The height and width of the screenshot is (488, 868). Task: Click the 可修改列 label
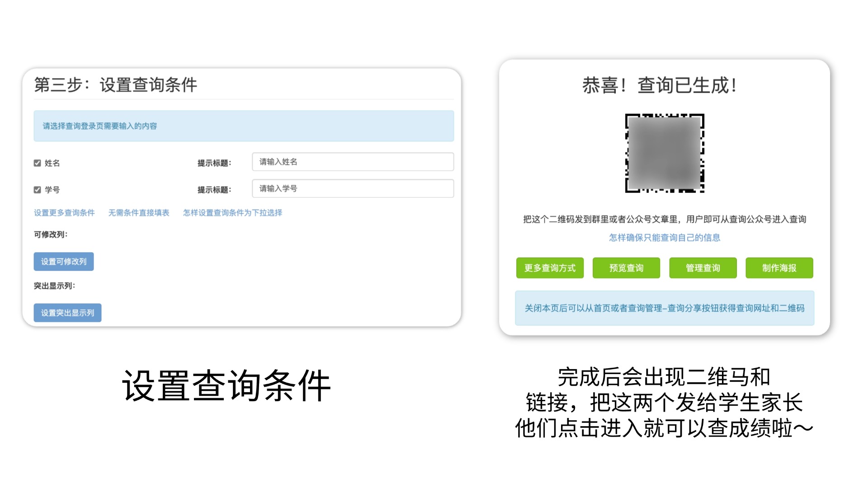(x=51, y=235)
